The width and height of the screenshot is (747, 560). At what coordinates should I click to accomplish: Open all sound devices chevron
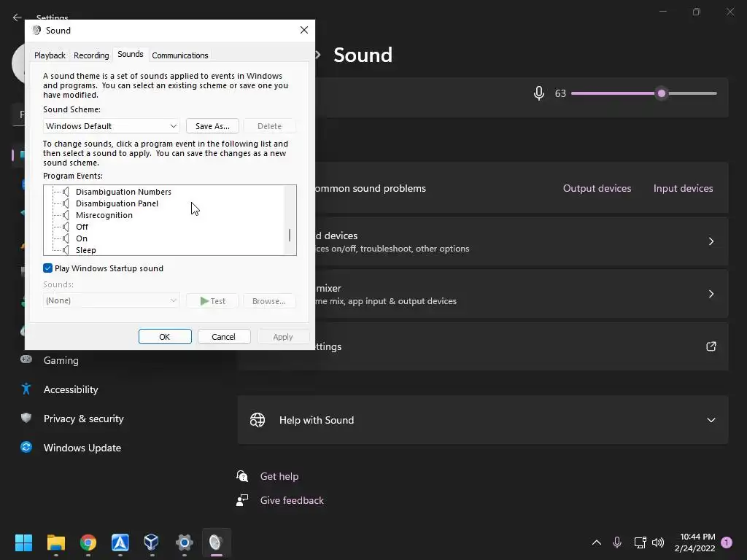tap(711, 241)
